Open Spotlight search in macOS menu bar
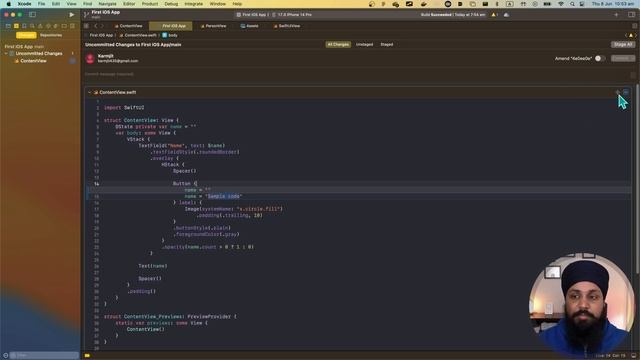This screenshot has width=640, height=360. pos(572,4)
